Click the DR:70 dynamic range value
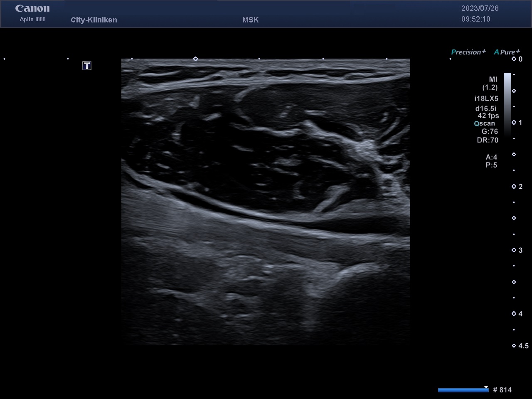The height and width of the screenshot is (399, 532). [x=488, y=140]
